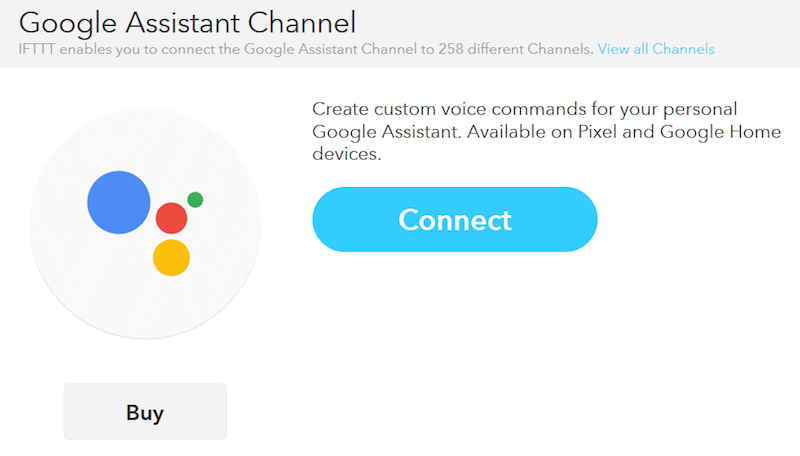Click the Google Assistant Channel heading

tap(188, 20)
